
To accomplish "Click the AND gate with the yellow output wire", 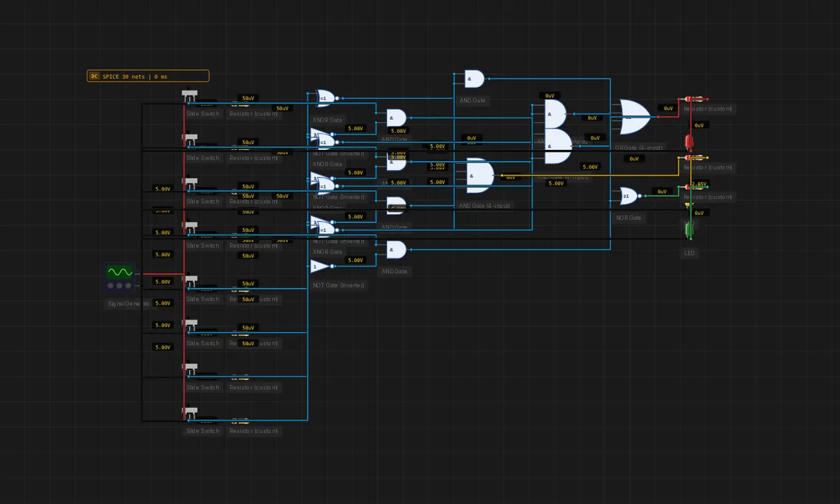I will click(x=480, y=175).
